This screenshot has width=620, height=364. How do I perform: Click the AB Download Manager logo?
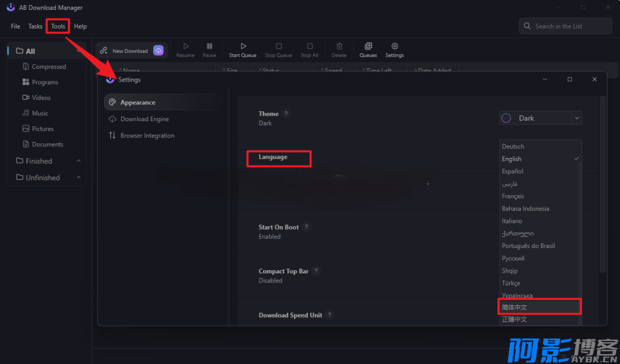tap(11, 7)
